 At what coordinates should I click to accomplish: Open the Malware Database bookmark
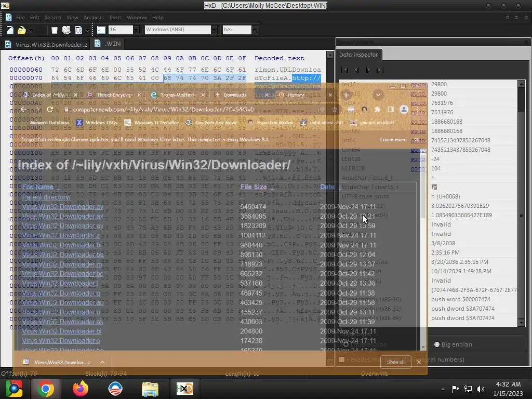[49, 123]
